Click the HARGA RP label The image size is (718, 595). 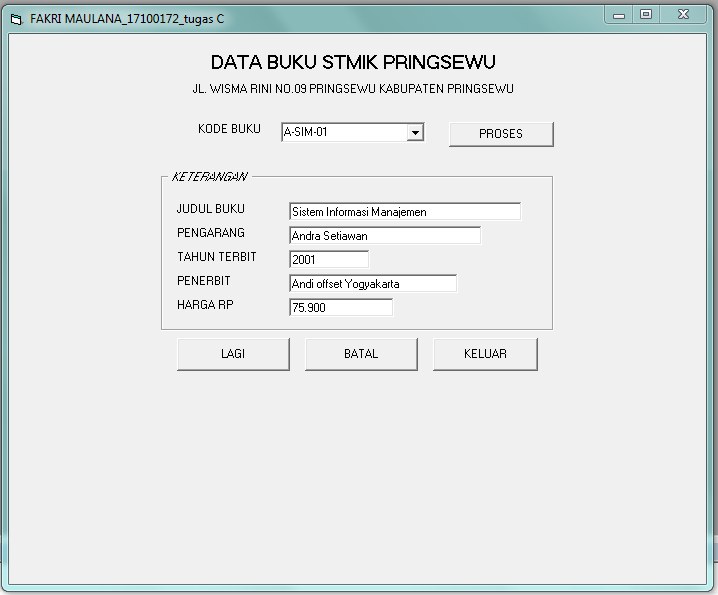tap(205, 305)
